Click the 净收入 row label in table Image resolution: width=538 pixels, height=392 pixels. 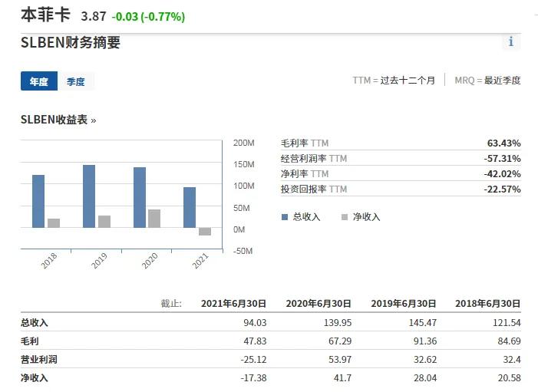click(35, 378)
